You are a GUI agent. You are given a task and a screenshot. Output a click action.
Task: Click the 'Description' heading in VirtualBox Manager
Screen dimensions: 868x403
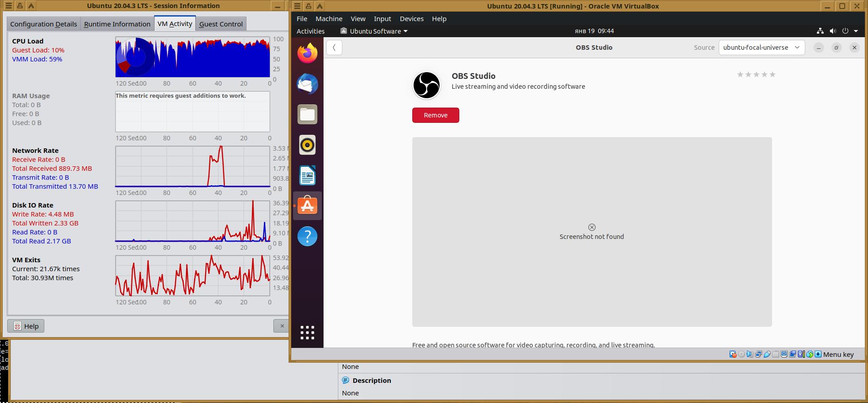(x=372, y=381)
